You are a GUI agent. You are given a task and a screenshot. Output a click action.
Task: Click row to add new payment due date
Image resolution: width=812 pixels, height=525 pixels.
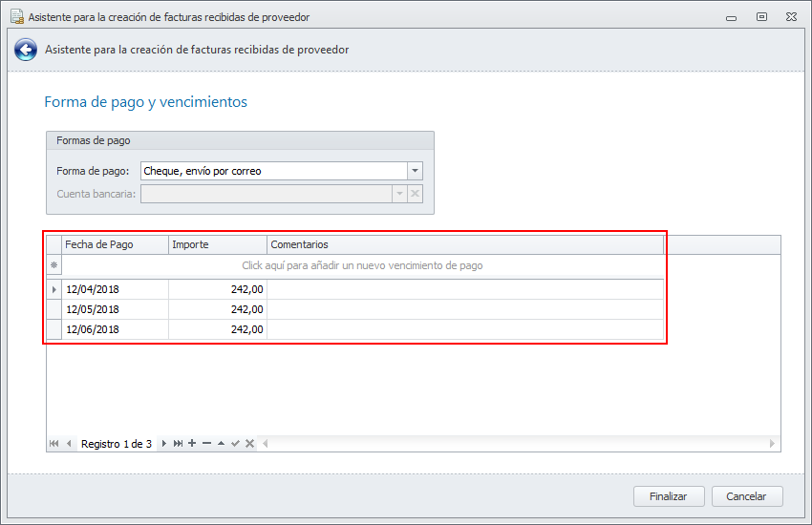[362, 265]
